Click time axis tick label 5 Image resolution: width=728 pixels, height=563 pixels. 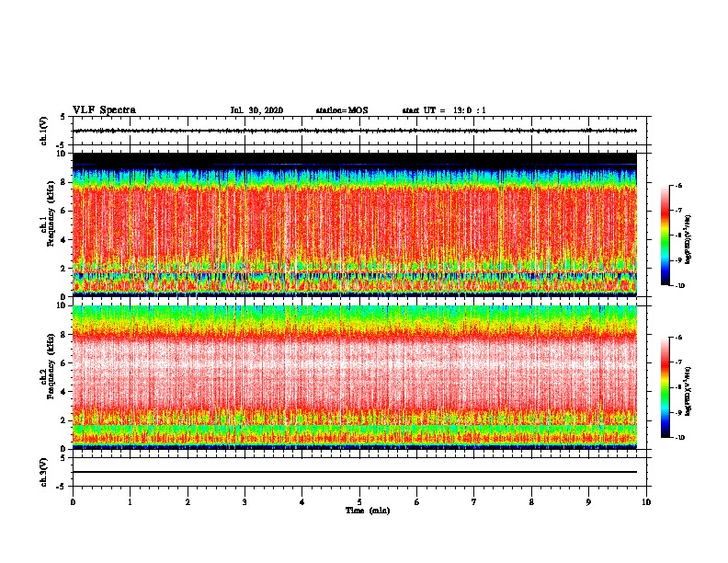pos(359,502)
